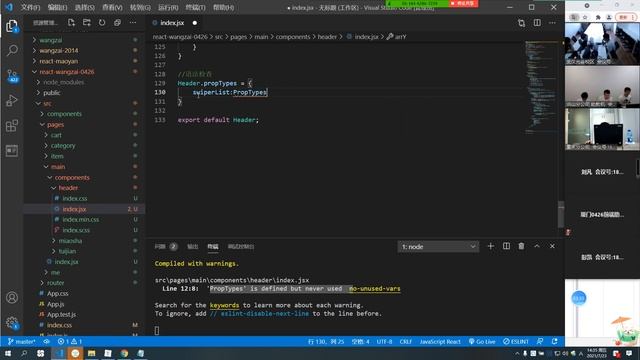The height and width of the screenshot is (360, 640).
Task: Open the Accounts menu icon
Action: click(12, 298)
